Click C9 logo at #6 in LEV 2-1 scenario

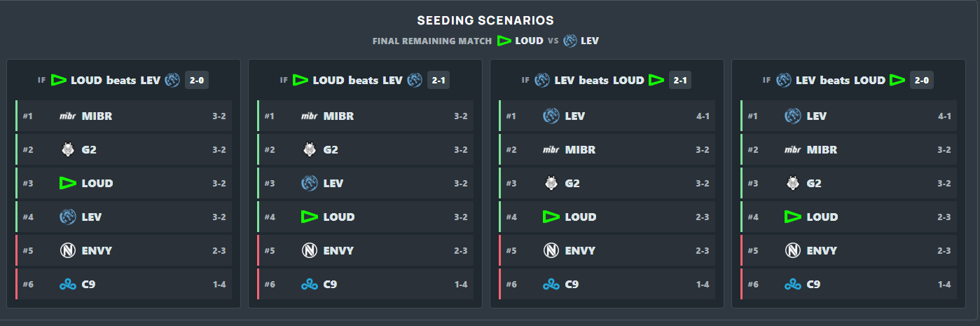coord(551,284)
